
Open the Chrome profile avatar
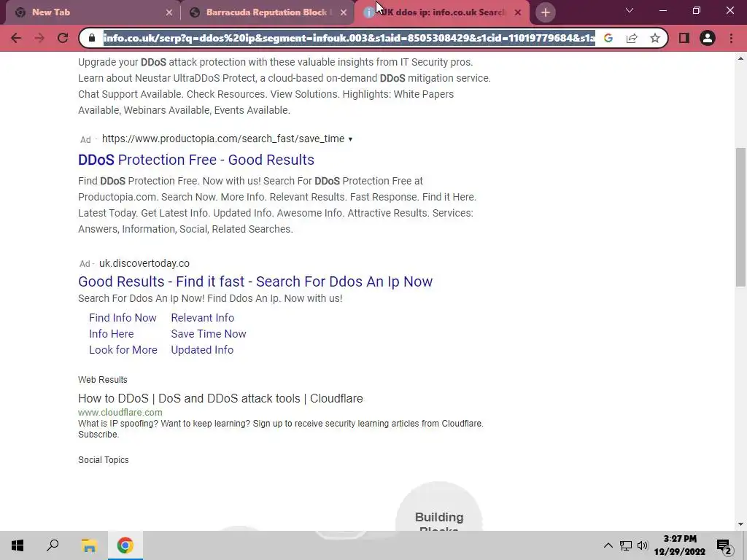[x=708, y=38]
